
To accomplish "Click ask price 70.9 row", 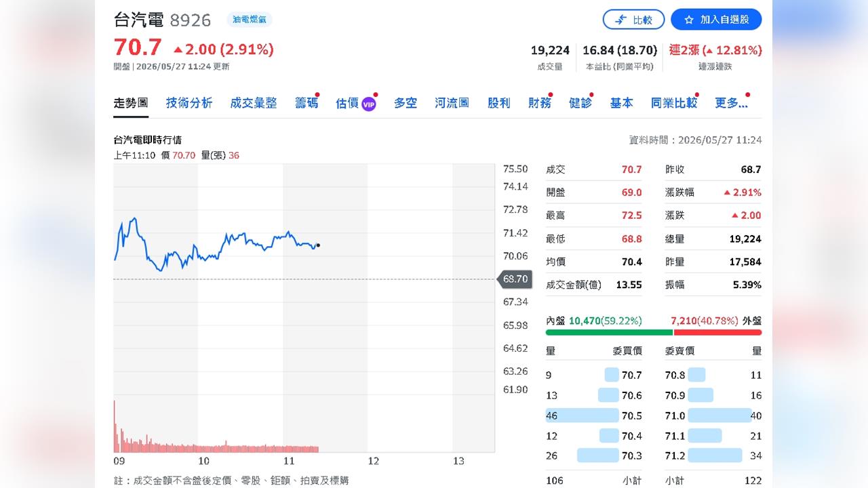I will click(713, 395).
